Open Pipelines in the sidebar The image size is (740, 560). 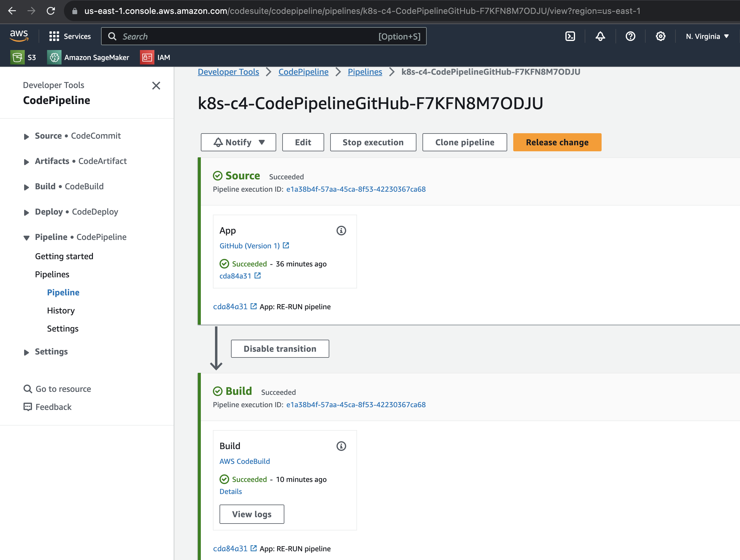click(x=52, y=274)
